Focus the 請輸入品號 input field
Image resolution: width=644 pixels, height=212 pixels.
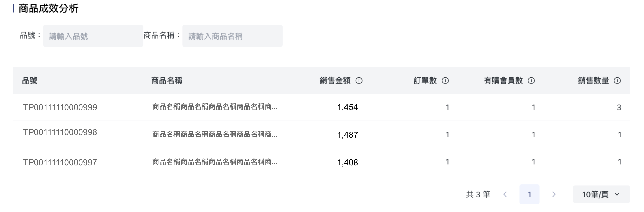click(x=93, y=36)
